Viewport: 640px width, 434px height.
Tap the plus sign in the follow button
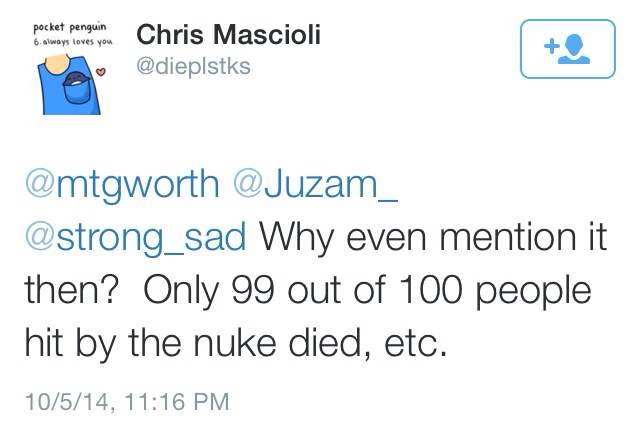(x=549, y=46)
